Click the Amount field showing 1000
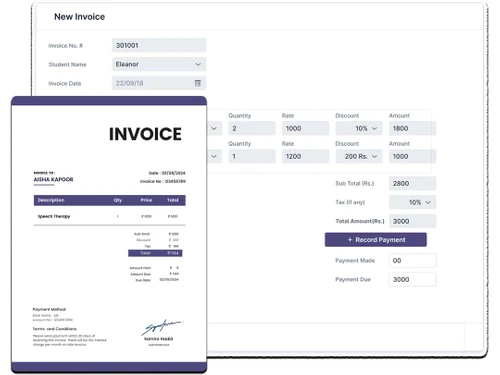Screen dimensions: 500x375 [x=412, y=156]
